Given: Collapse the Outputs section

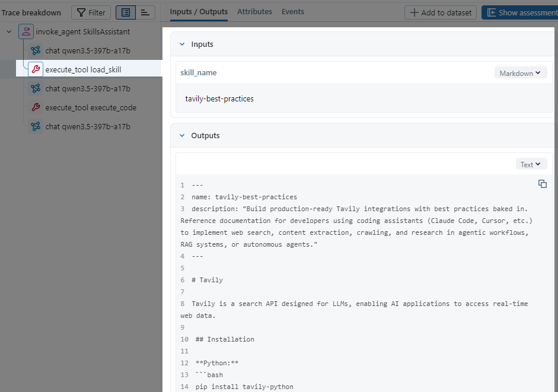Looking at the screenshot, I should [x=181, y=135].
